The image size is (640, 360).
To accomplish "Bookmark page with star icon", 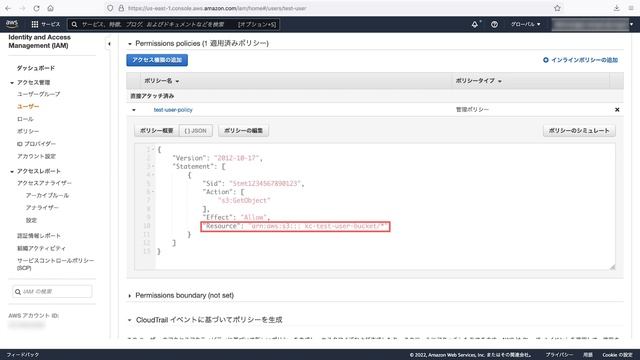I will coord(558,8).
